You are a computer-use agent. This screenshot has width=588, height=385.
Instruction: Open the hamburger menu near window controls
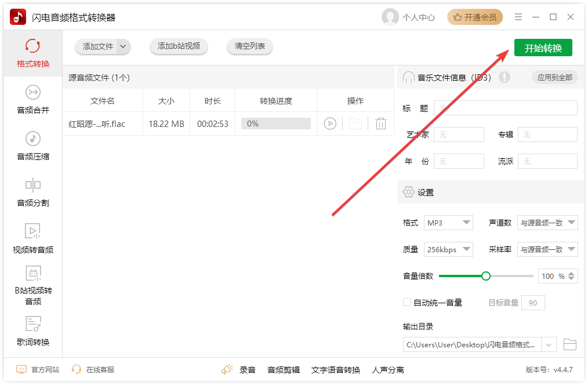click(518, 17)
